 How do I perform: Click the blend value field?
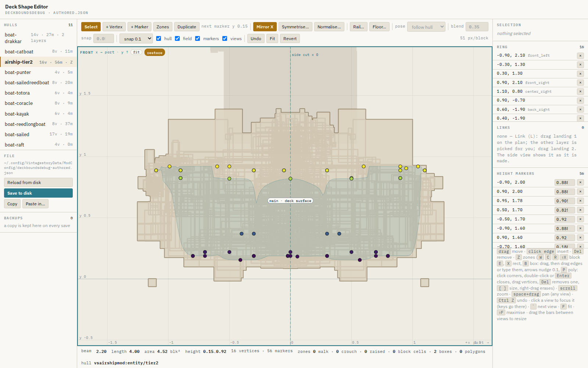477,27
